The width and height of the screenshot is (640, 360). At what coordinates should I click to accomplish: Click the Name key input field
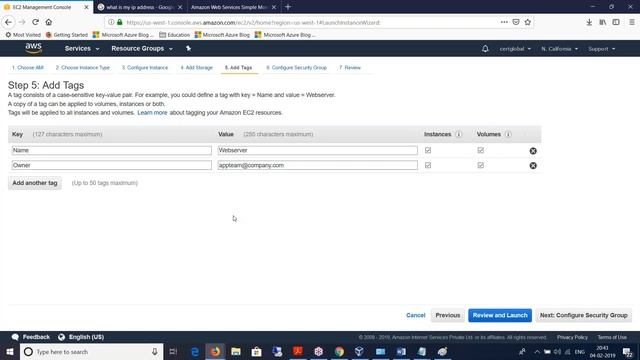tap(111, 150)
